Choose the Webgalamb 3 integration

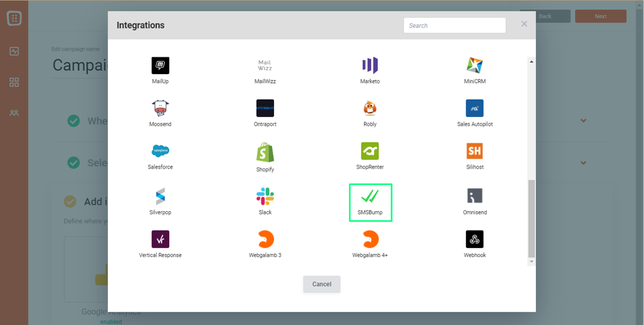pos(265,244)
